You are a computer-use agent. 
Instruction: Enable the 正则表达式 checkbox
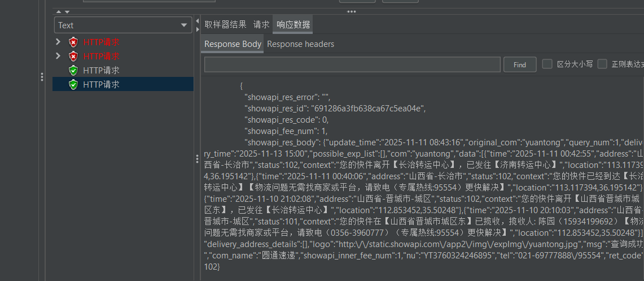point(602,64)
